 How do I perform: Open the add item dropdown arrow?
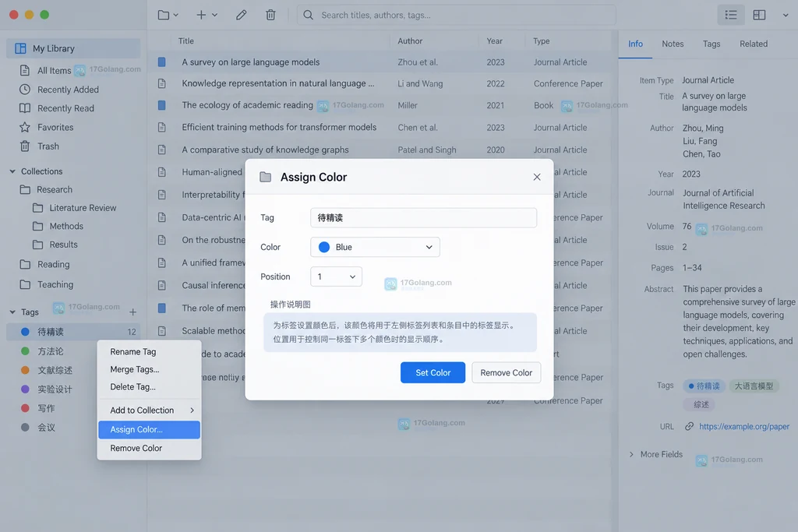215,16
